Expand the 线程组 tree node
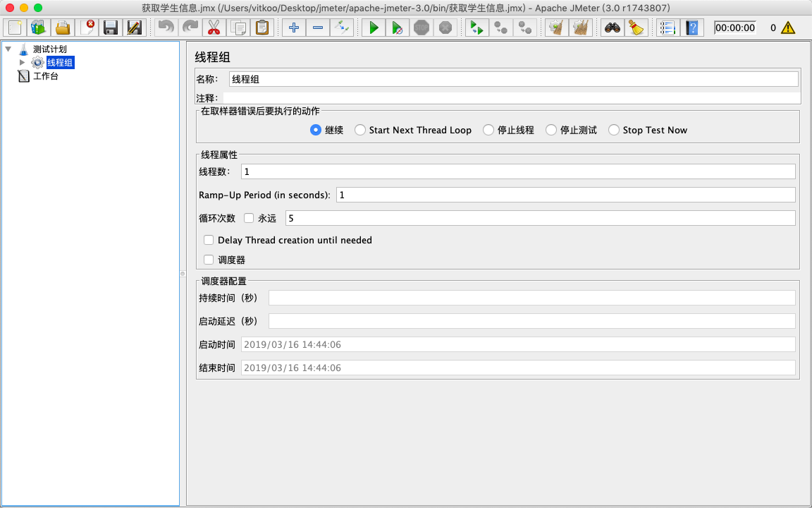This screenshot has height=508, width=812. point(23,63)
